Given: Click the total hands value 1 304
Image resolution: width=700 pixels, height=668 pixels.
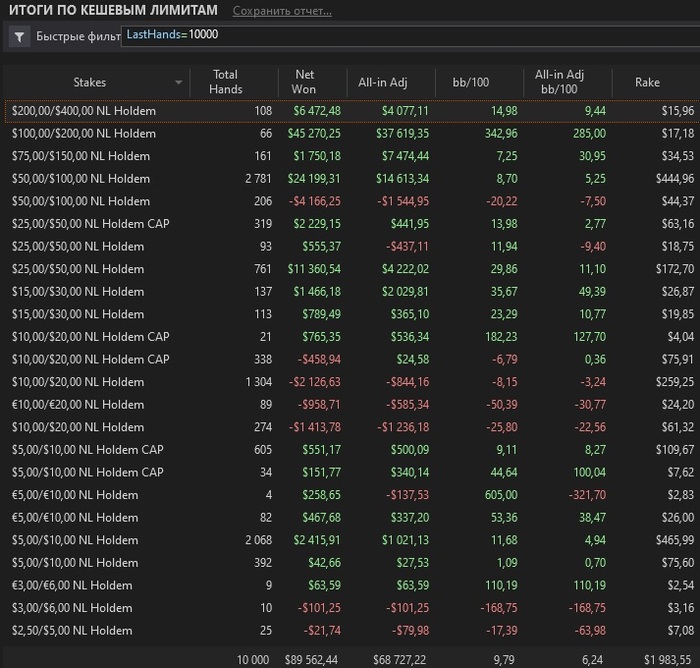Looking at the screenshot, I should (258, 382).
